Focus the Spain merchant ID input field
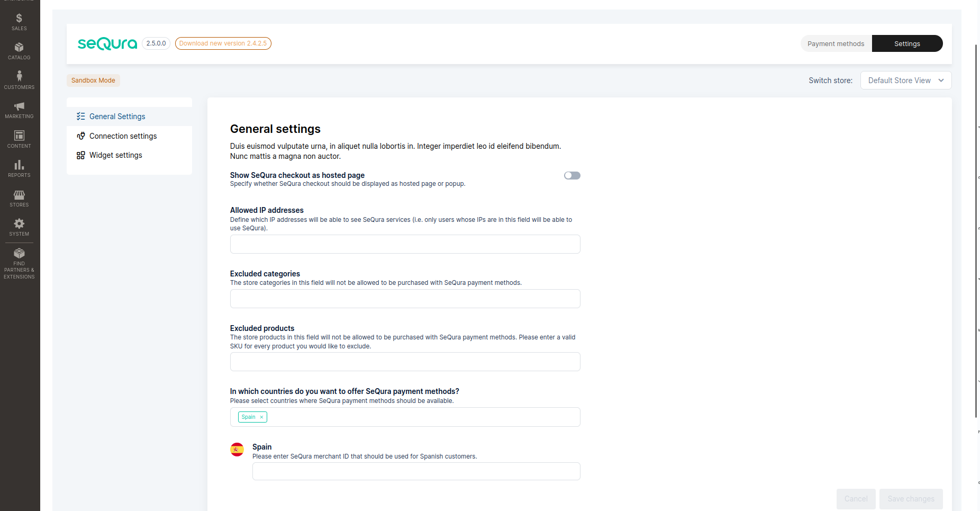This screenshot has height=511, width=980. coord(416,471)
